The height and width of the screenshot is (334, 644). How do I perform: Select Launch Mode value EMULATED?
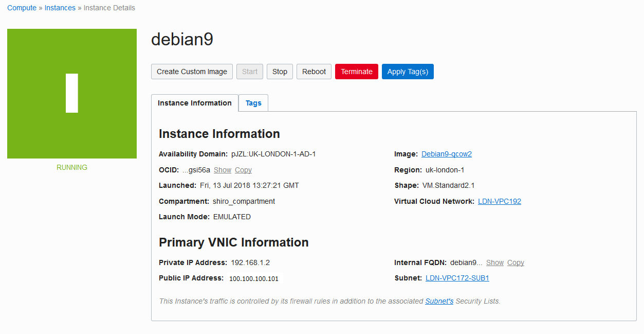232,217
